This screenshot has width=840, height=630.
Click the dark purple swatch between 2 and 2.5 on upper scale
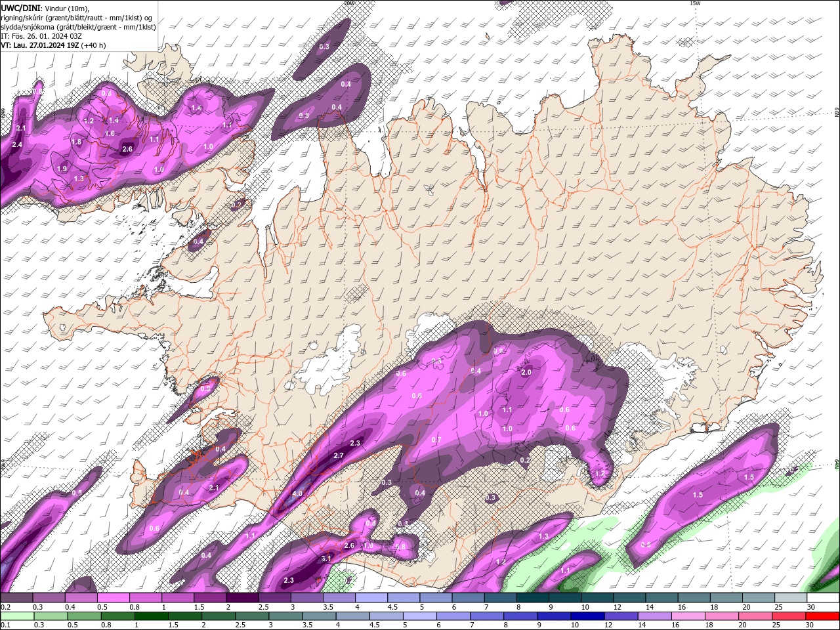241,598
